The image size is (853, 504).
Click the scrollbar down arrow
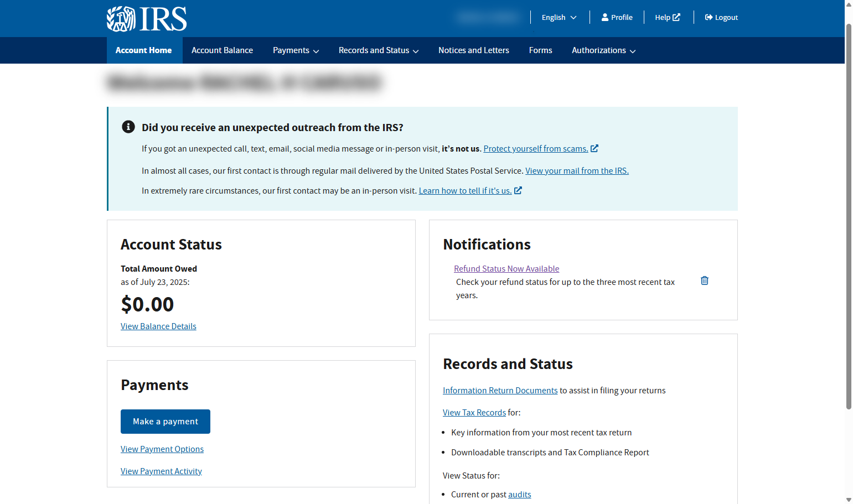click(849, 500)
